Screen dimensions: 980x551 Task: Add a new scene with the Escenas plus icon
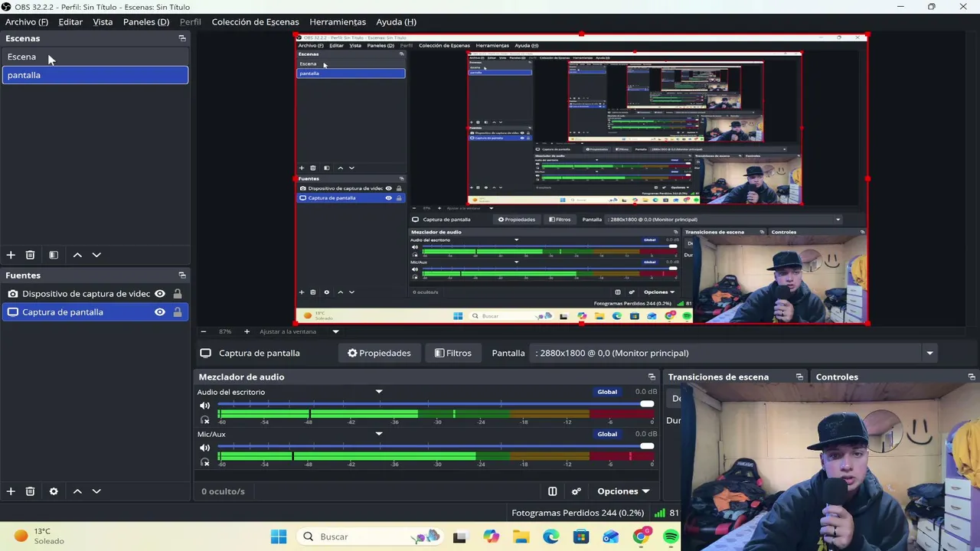[x=11, y=255]
